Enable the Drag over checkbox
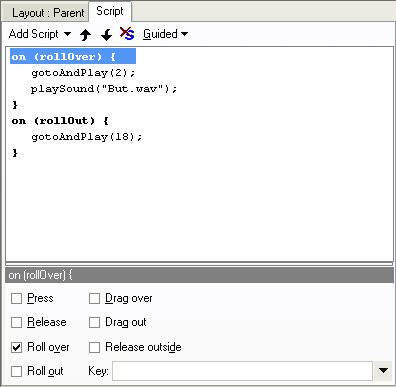This screenshot has width=396, height=387. 94,298
